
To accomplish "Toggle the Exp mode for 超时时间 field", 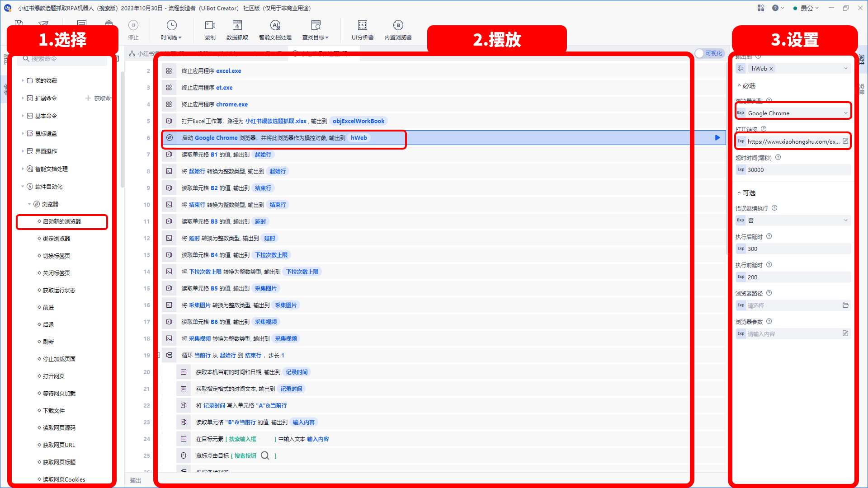I will click(741, 169).
